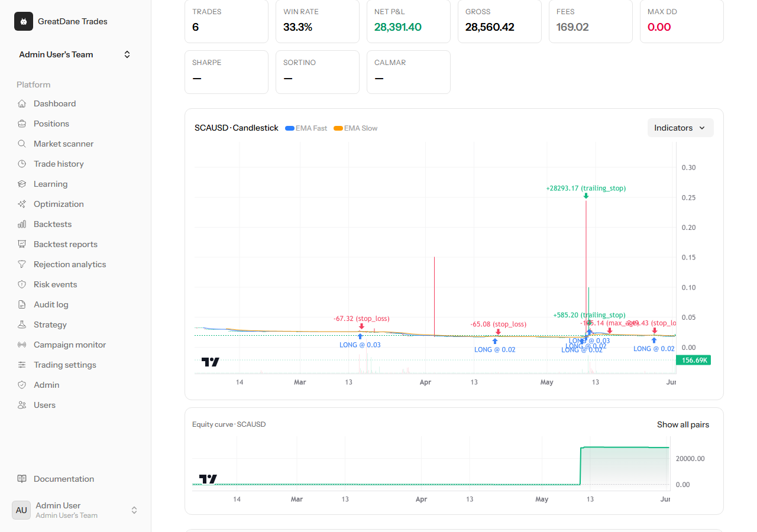This screenshot has height=532, width=757.
Task: Click the GreatDane Trades dog logo
Action: point(24,21)
